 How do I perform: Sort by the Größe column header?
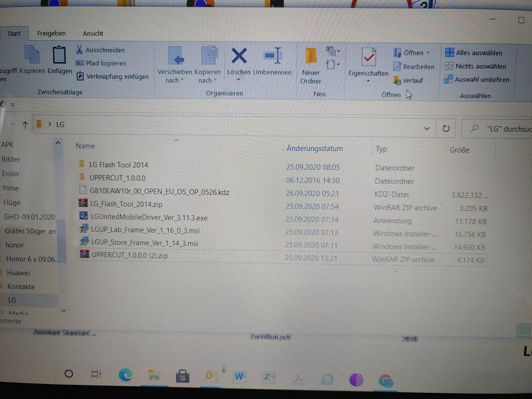(459, 150)
